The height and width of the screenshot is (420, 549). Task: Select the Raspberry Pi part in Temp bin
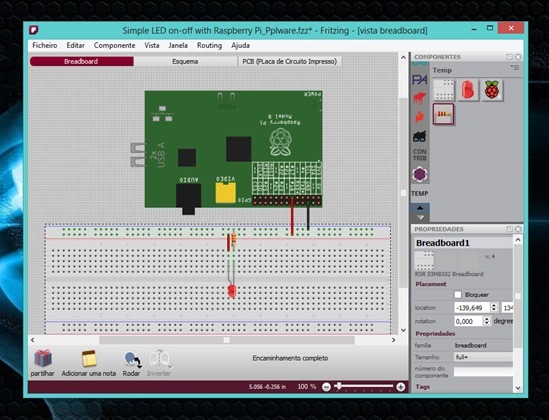click(x=492, y=90)
